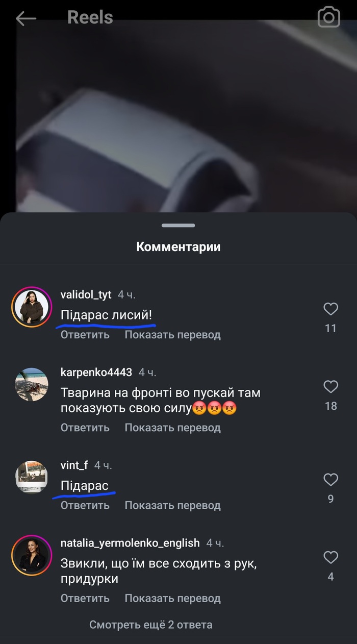Grab the comments sheet drag handle

coord(178,225)
